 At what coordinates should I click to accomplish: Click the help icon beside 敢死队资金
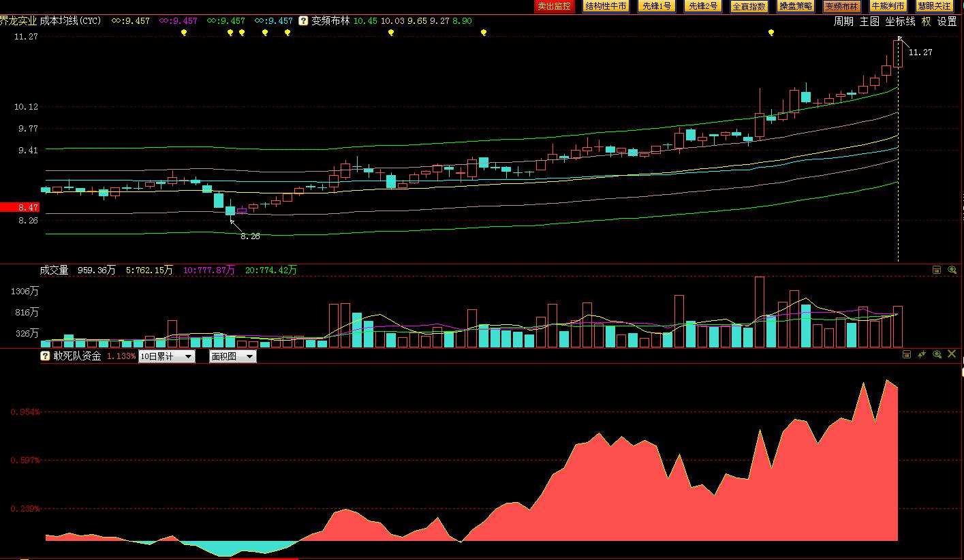[x=45, y=356]
